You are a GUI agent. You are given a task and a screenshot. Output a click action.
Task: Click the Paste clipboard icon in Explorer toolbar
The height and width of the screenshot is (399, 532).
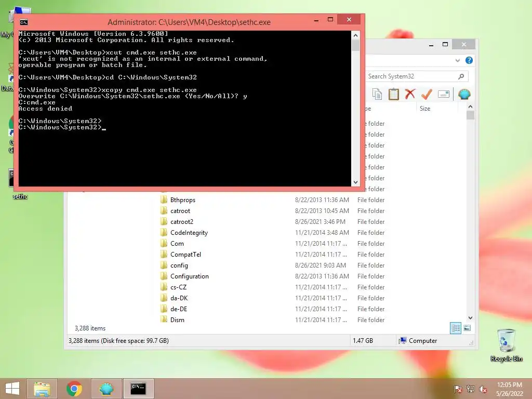click(394, 95)
